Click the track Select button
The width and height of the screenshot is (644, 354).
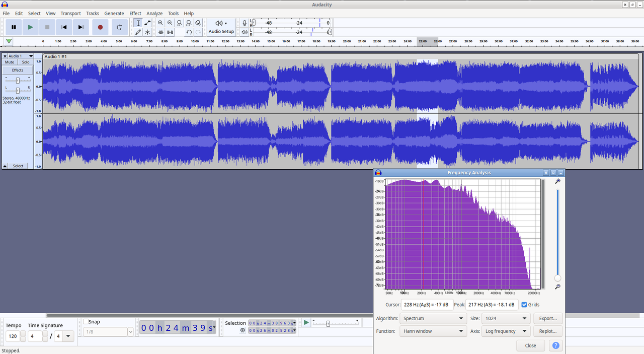18,166
